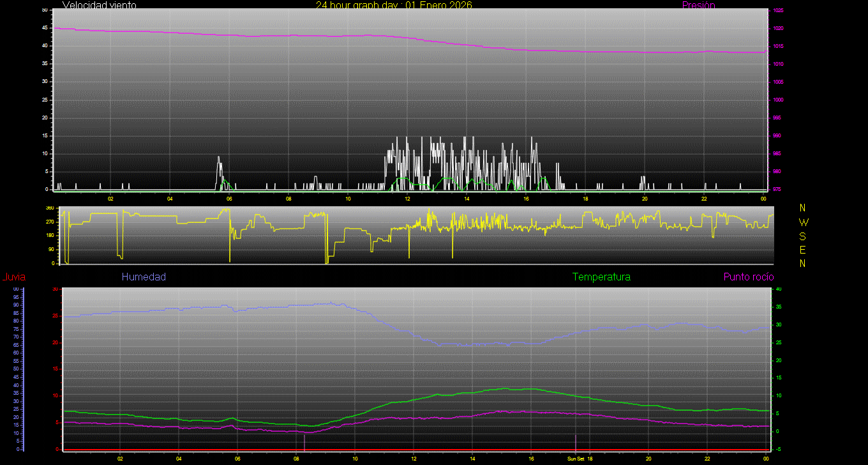Image resolution: width=868 pixels, height=465 pixels.
Task: Click the green -5 temperature axis value
Action: [777, 449]
